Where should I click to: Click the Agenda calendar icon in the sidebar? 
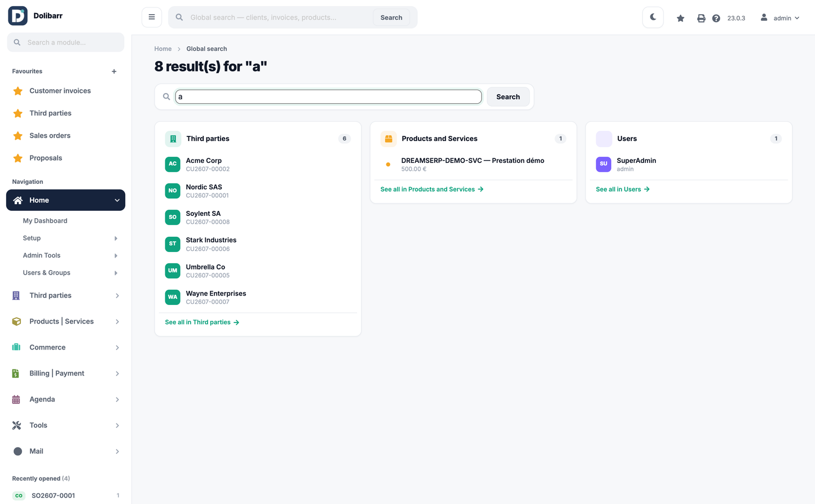click(x=16, y=399)
